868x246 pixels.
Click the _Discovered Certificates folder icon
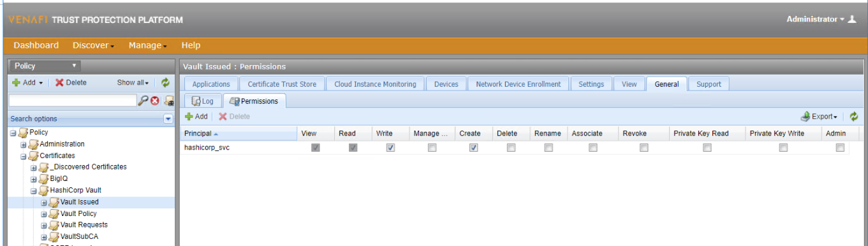(x=43, y=167)
